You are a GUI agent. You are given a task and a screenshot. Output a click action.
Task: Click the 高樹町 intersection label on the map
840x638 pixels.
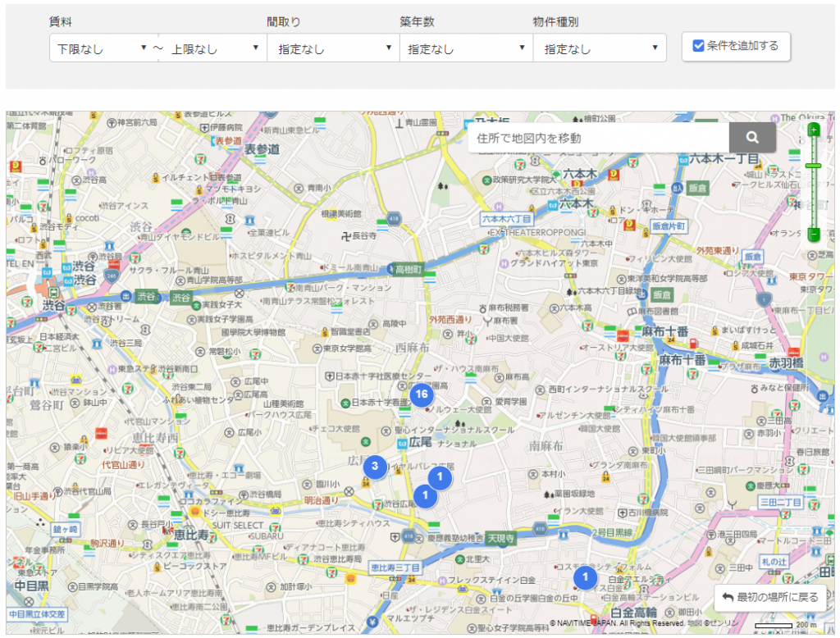[x=407, y=269]
